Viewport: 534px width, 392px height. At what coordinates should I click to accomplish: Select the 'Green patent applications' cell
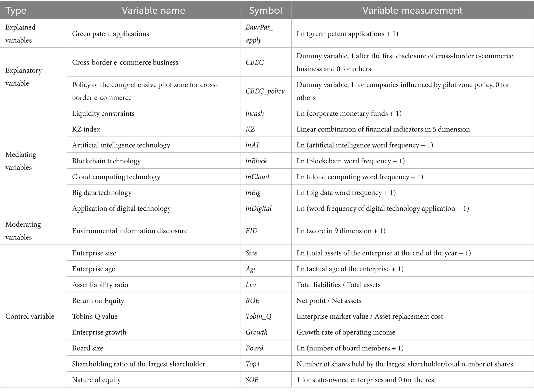pyautogui.click(x=111, y=34)
